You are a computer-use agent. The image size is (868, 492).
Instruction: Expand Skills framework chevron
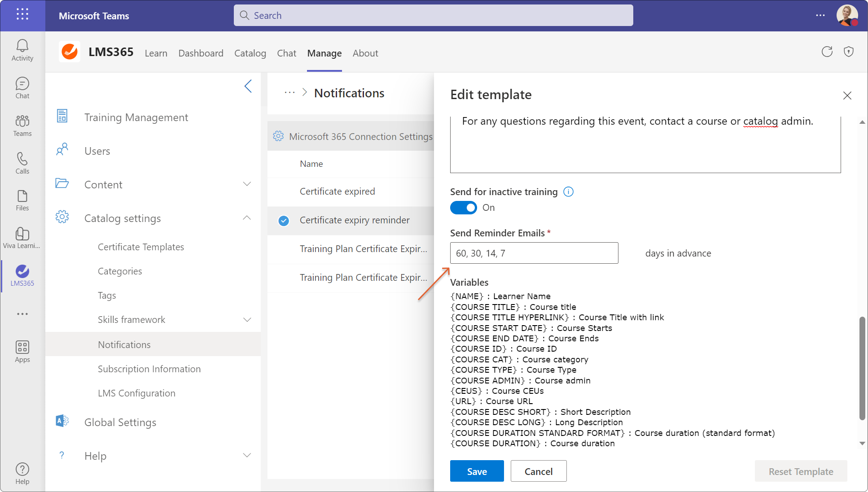click(247, 320)
